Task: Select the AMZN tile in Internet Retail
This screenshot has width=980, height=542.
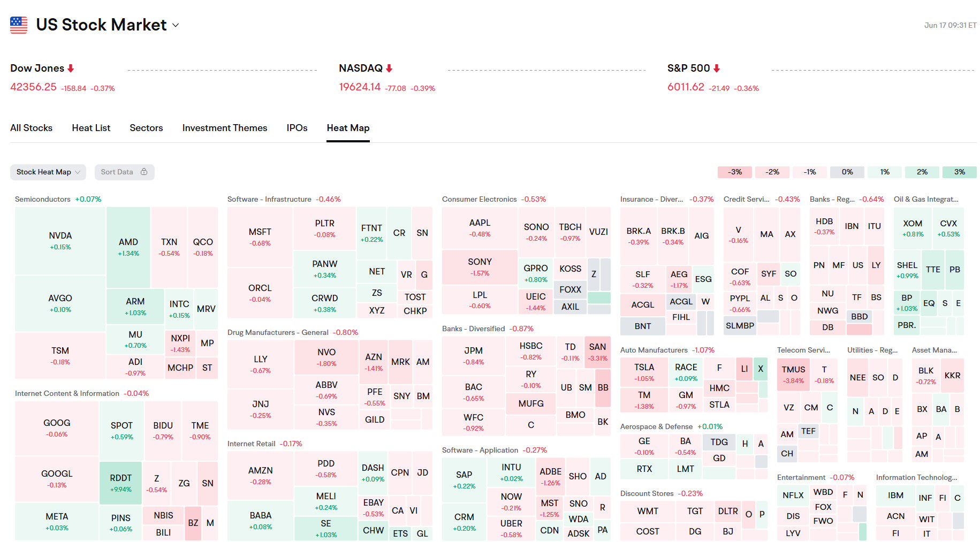Action: (x=261, y=476)
